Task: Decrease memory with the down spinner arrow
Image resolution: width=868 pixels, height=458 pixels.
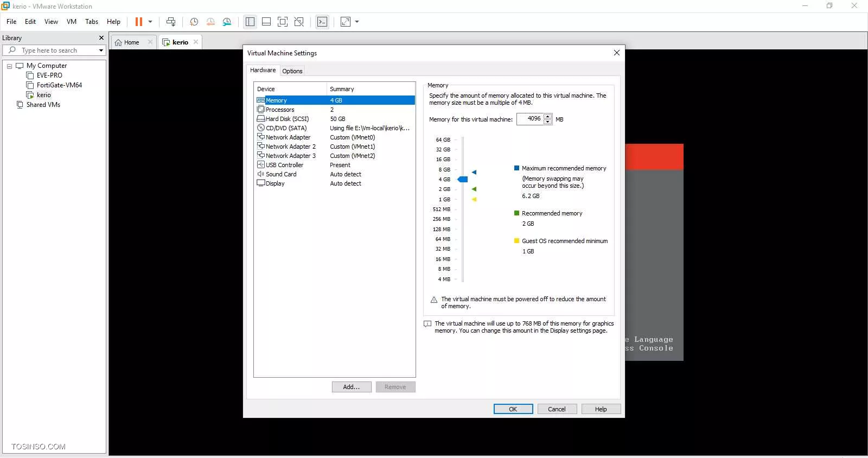Action: (548, 122)
